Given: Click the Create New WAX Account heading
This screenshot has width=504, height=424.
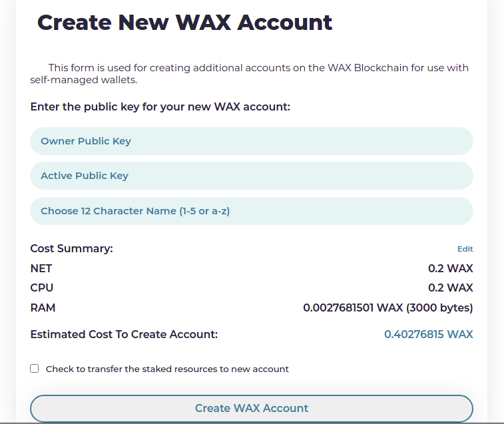Looking at the screenshot, I should (x=185, y=23).
